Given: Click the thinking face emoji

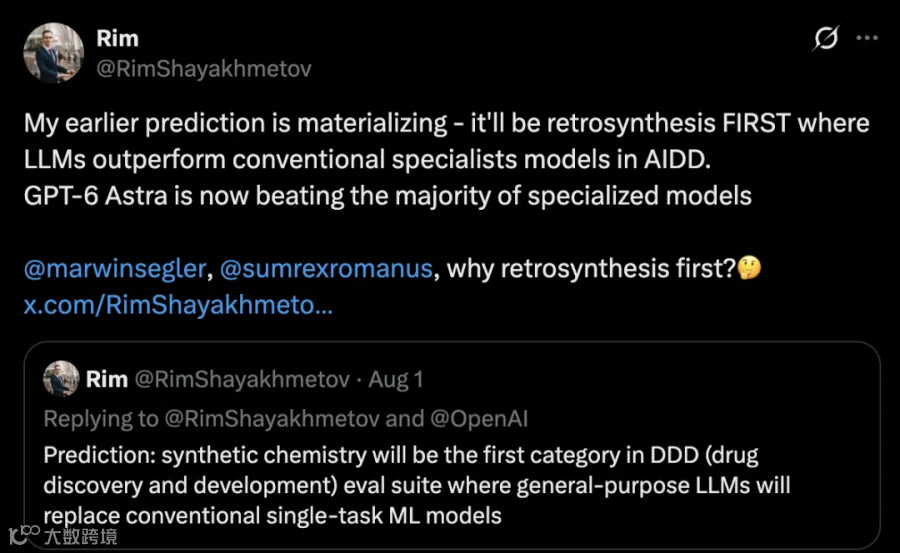Looking at the screenshot, I should 749,268.
